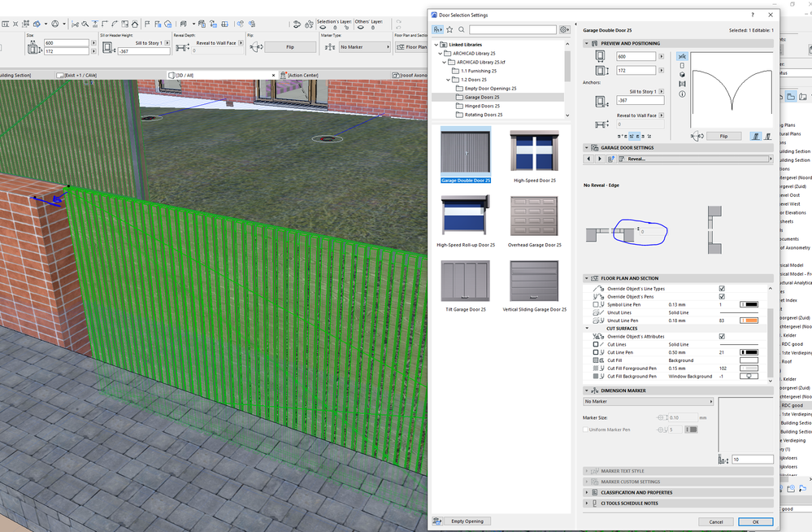Open the door info icon in preview column
Screen dimensions: 812x532
tap(682, 94)
